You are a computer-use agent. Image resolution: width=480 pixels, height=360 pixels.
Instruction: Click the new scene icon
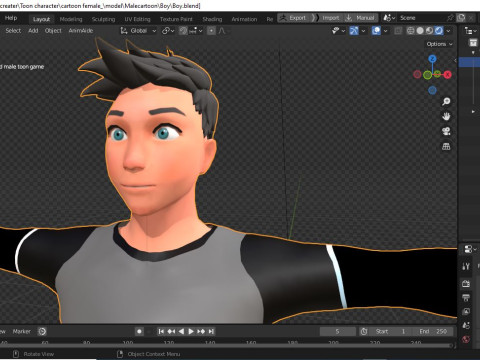[x=461, y=18]
